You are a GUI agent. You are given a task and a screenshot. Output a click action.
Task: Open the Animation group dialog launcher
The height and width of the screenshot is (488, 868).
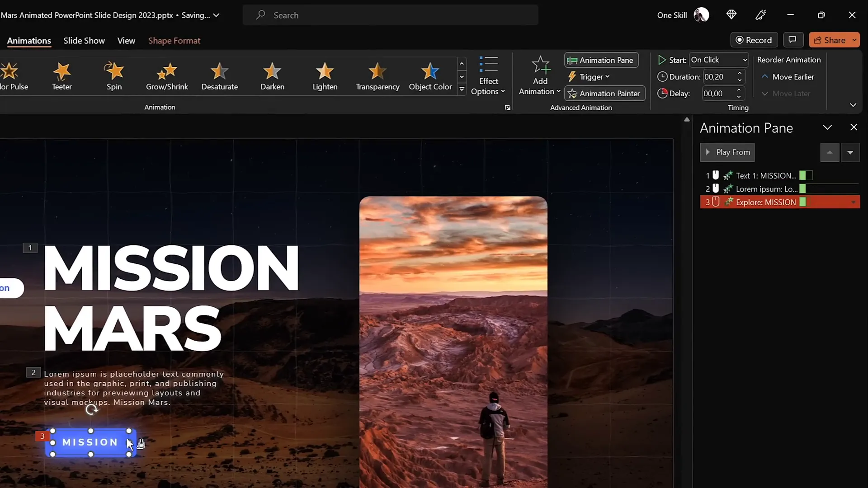pos(507,108)
